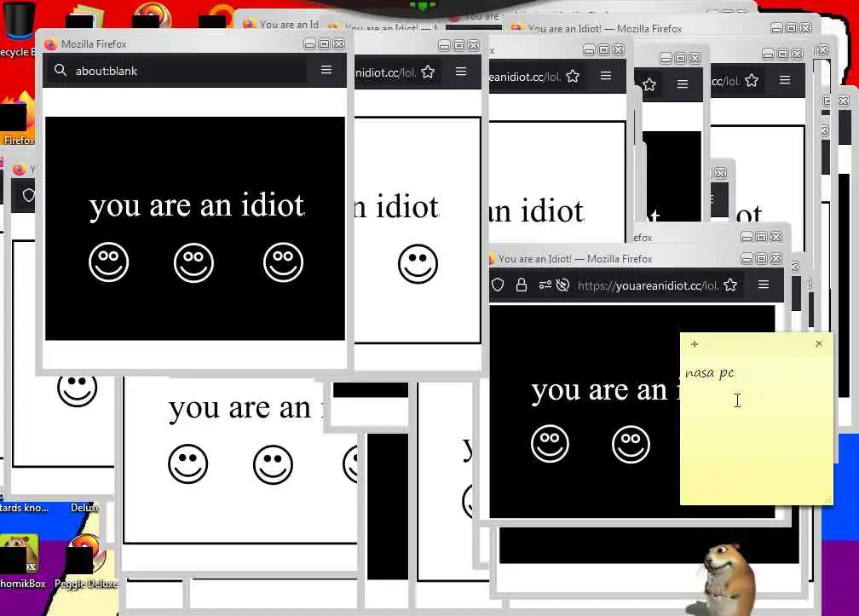The height and width of the screenshot is (616, 859).
Task: Open hamburger menu of the https://youareanidiot.cc window
Action: point(764,285)
